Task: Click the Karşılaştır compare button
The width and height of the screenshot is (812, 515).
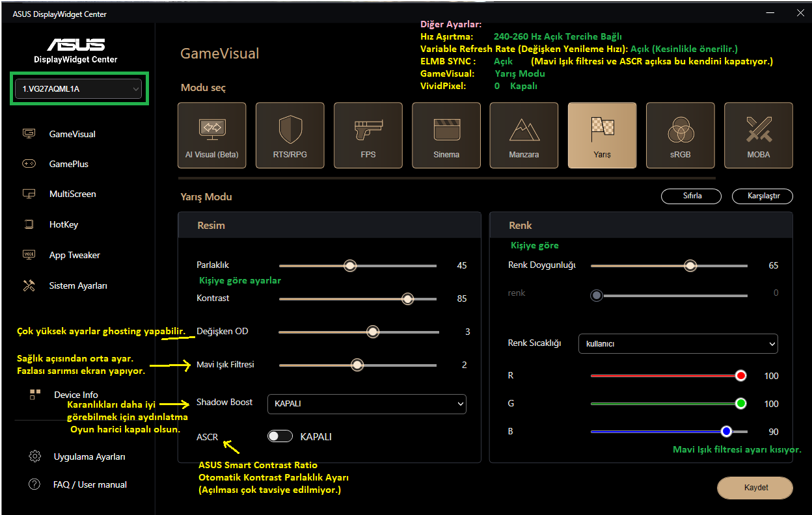Action: coord(762,196)
